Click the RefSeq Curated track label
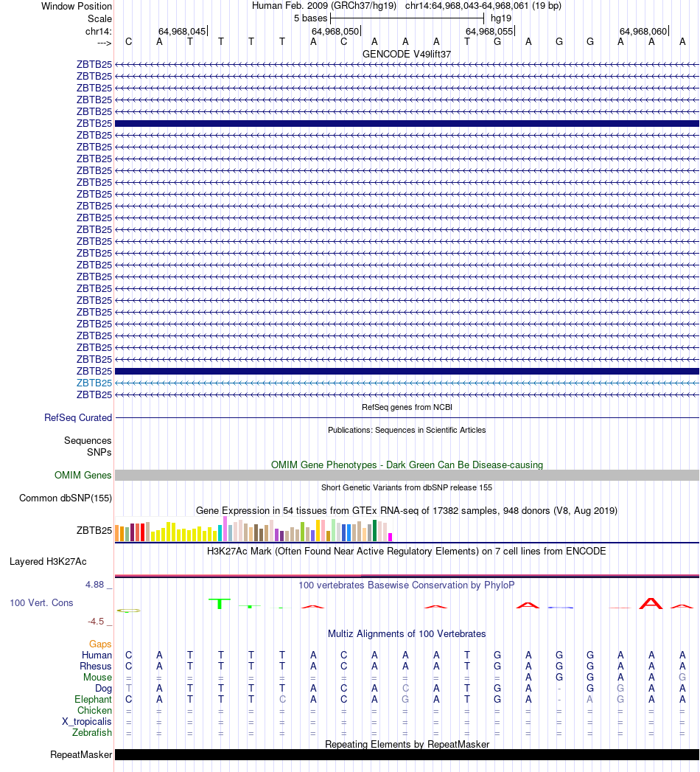 77,418
